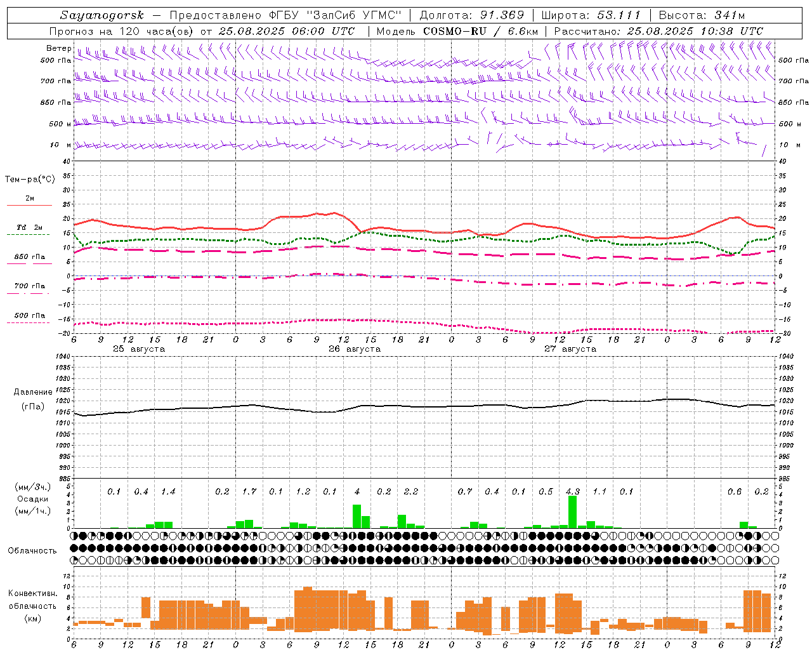
Task: Click the Модель COSMO-RU / 6.6км label
Action: (457, 31)
